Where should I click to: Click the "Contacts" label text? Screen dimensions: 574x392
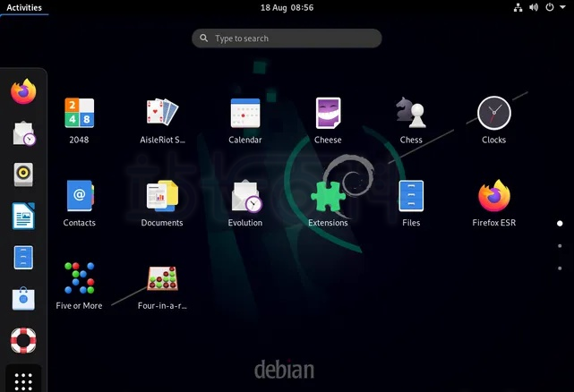click(79, 223)
